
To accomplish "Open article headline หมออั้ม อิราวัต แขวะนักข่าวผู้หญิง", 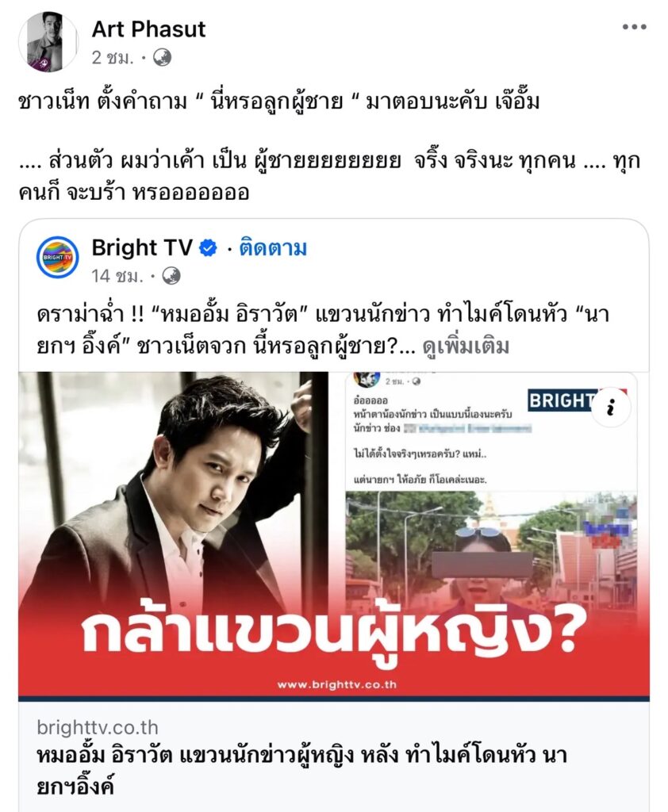I will tap(301, 771).
